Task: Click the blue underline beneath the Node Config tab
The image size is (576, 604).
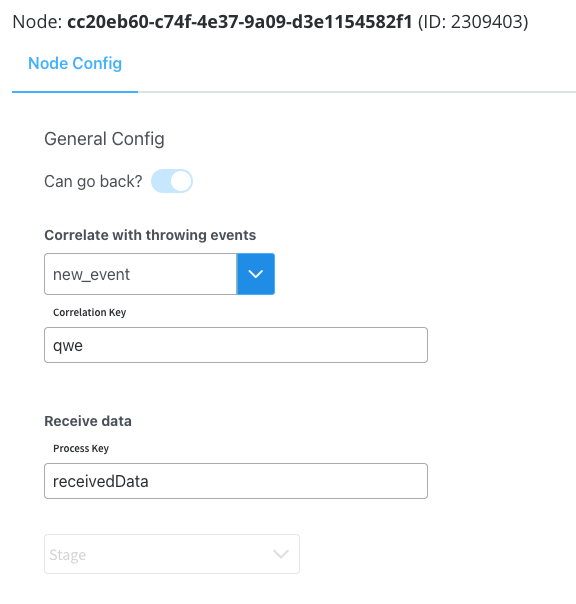Action: click(75, 92)
